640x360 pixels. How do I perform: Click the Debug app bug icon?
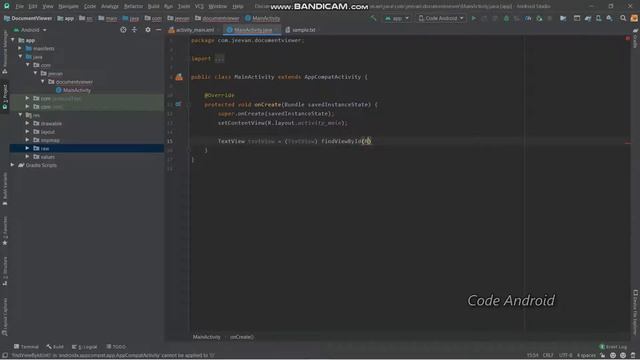(x=506, y=18)
